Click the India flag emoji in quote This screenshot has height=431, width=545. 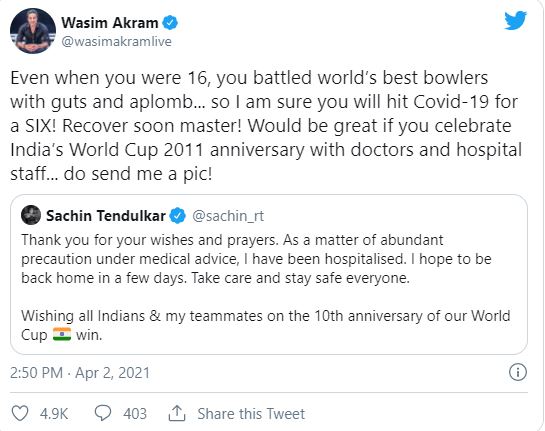[x=62, y=335]
